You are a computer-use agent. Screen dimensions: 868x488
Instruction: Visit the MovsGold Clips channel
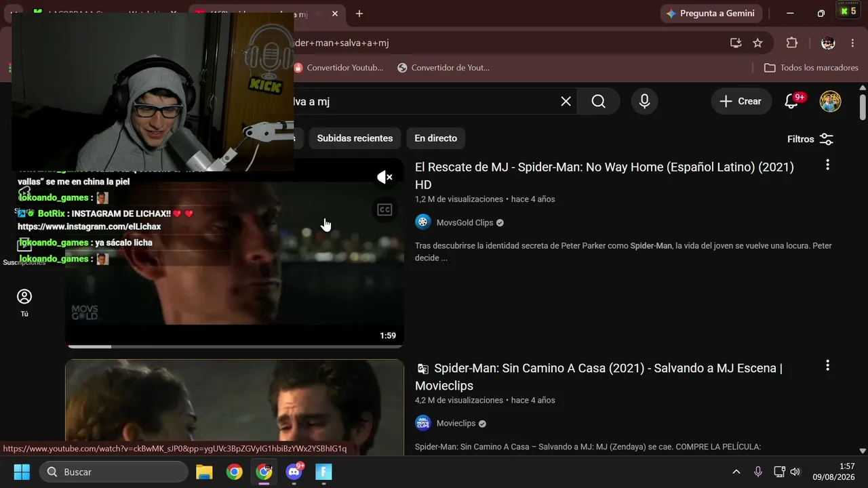465,222
